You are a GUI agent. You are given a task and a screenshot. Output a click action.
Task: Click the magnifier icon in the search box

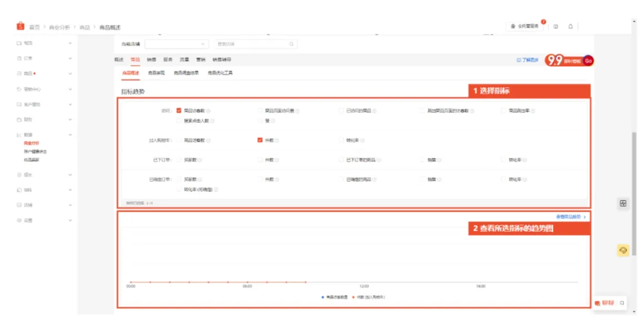[x=291, y=44]
